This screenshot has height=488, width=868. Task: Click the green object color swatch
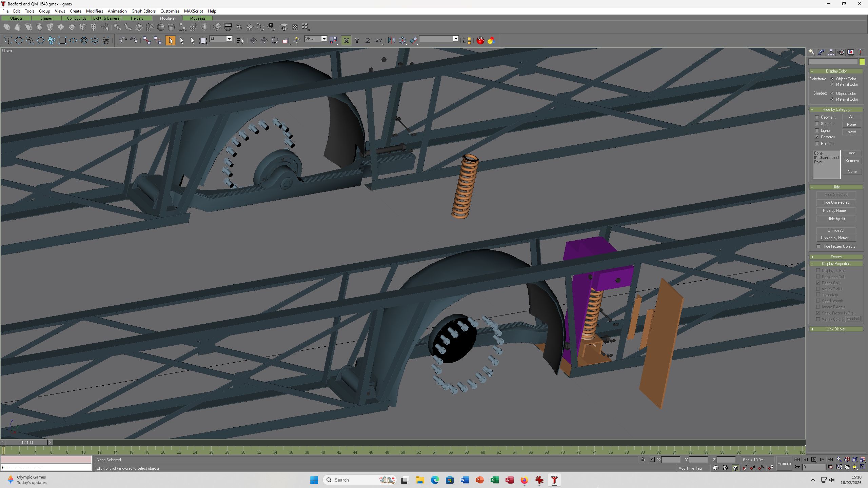(862, 62)
